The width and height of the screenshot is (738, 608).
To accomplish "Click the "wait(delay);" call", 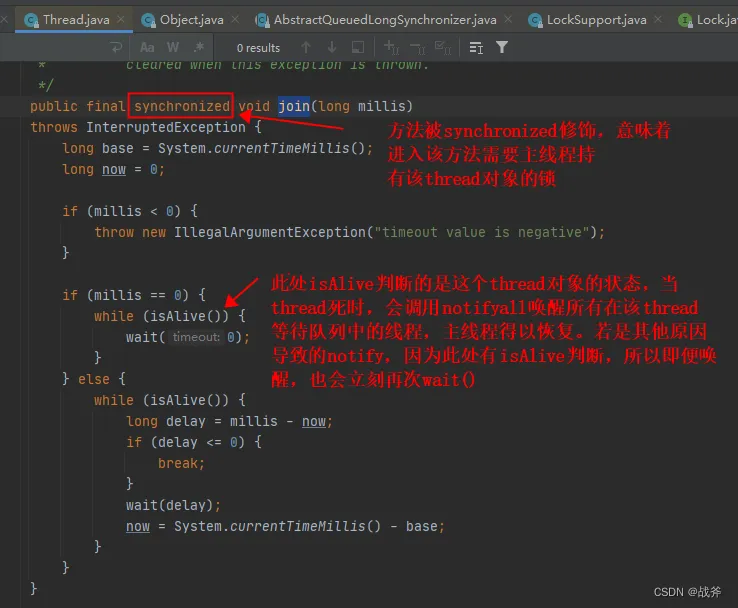I will [173, 505].
